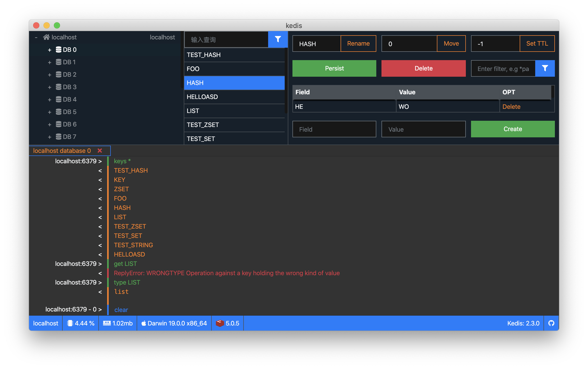The width and height of the screenshot is (588, 369).
Task: Expand the DB 0 node
Action: (x=49, y=50)
